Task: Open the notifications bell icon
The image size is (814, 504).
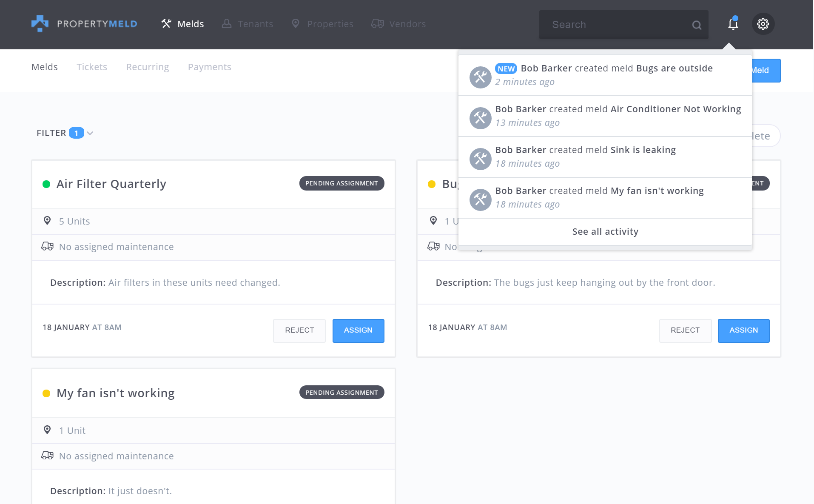Action: (733, 24)
